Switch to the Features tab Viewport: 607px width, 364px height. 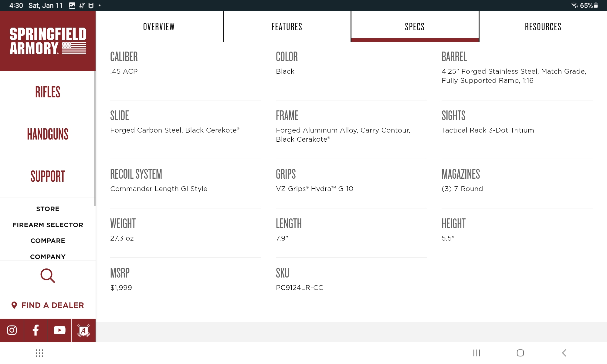(x=287, y=27)
